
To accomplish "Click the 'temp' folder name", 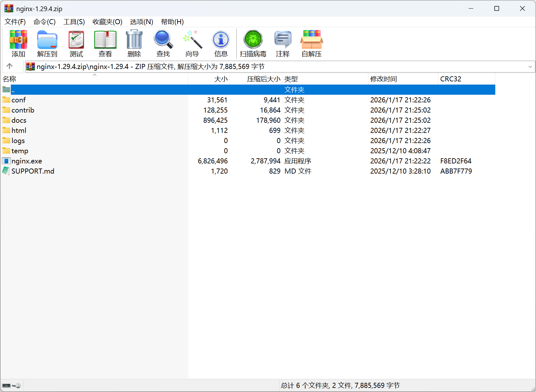I will (x=20, y=151).
